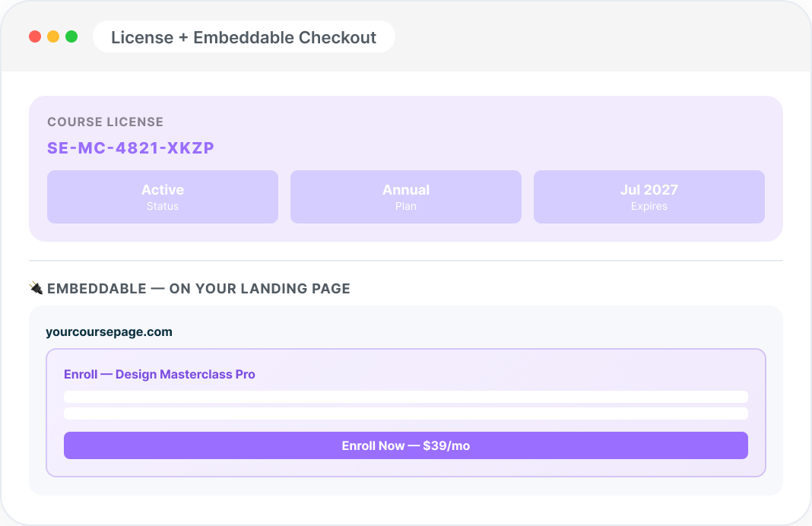Image resolution: width=812 pixels, height=526 pixels.
Task: Click the Jul 2027 Expires tile
Action: pos(649,197)
